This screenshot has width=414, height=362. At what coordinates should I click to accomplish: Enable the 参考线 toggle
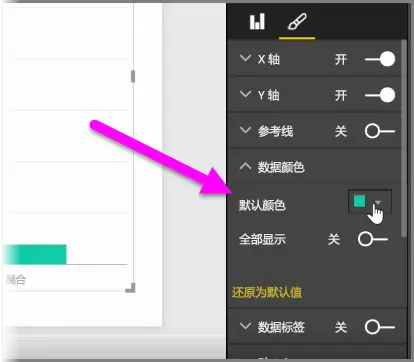380,131
